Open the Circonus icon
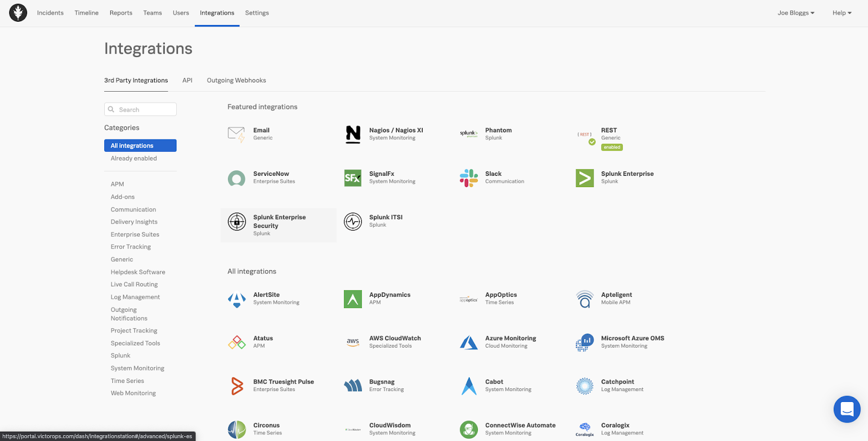This screenshot has height=441, width=868. [x=237, y=430]
